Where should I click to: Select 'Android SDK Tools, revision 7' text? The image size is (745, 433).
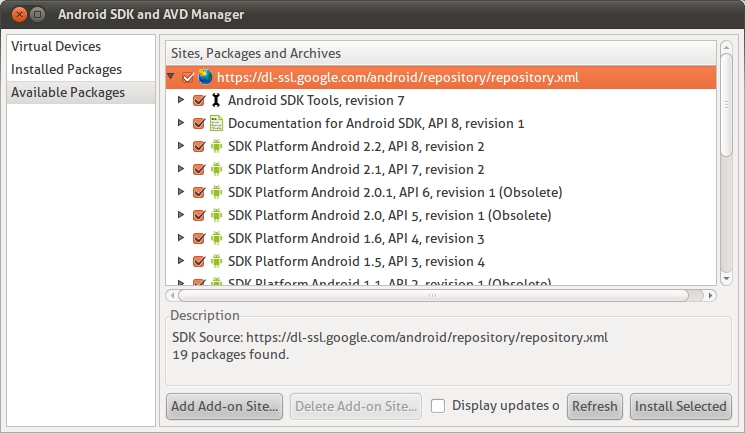(316, 100)
